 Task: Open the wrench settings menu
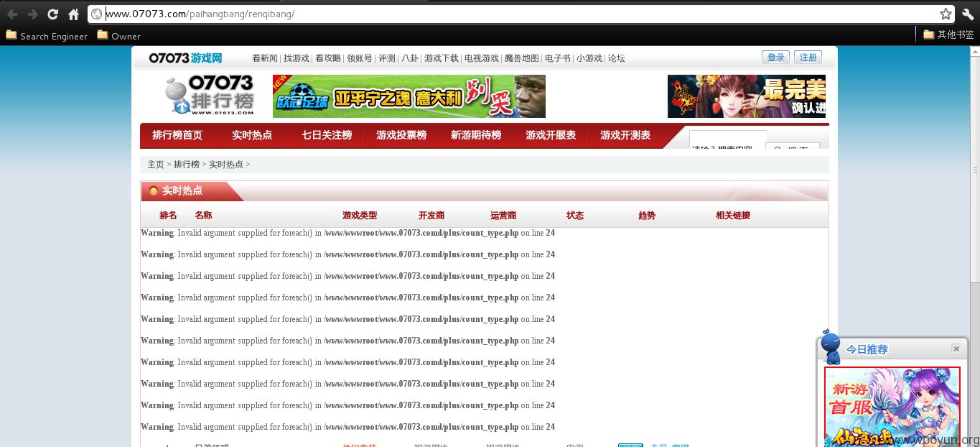[x=967, y=14]
